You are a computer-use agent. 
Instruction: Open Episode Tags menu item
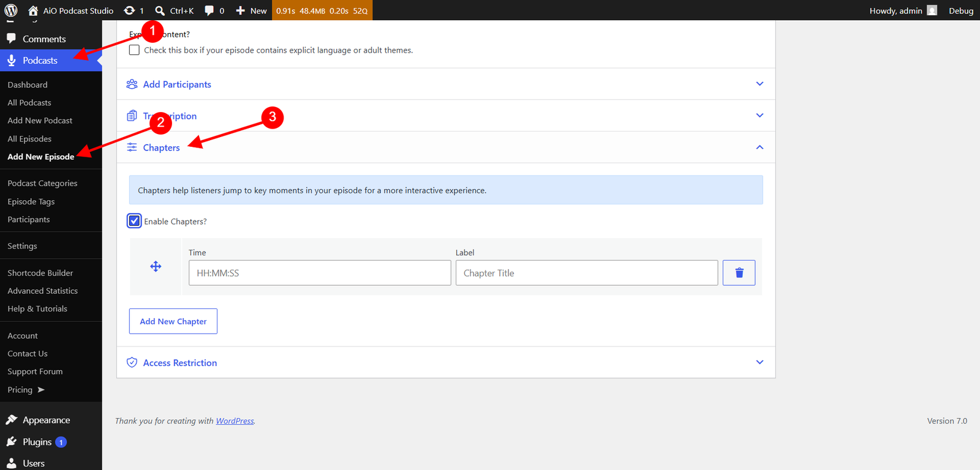pyautogui.click(x=31, y=201)
